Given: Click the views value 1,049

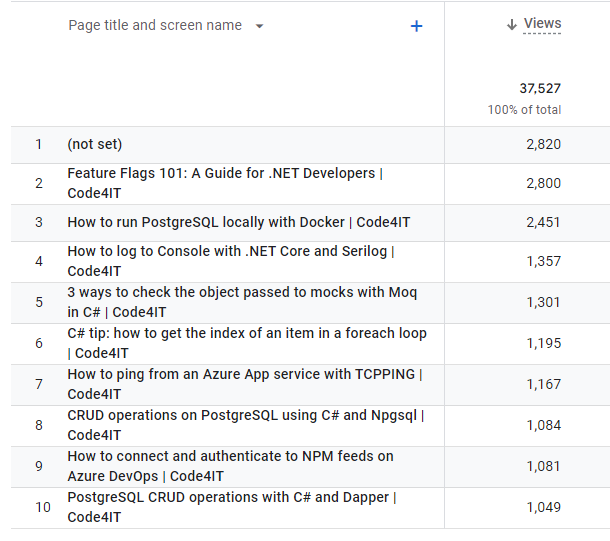Looking at the screenshot, I should point(543,507).
